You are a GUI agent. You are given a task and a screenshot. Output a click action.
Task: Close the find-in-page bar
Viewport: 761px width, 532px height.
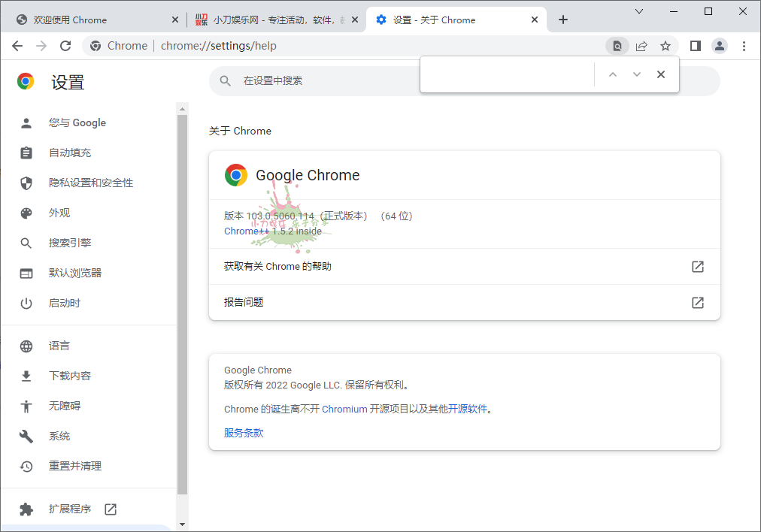pyautogui.click(x=661, y=74)
